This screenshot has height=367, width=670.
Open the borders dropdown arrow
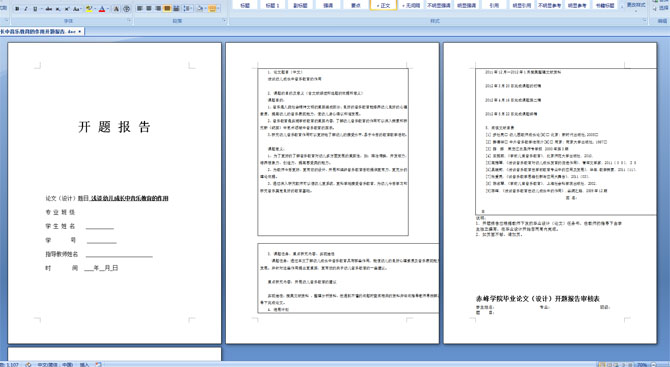click(x=218, y=9)
